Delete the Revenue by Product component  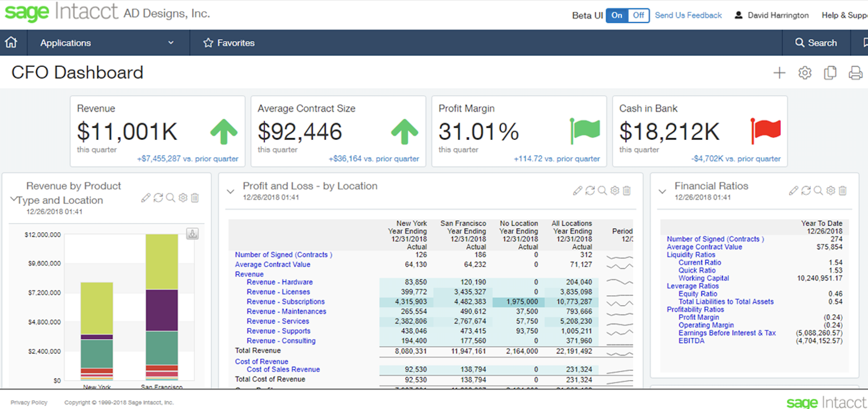[x=195, y=198]
